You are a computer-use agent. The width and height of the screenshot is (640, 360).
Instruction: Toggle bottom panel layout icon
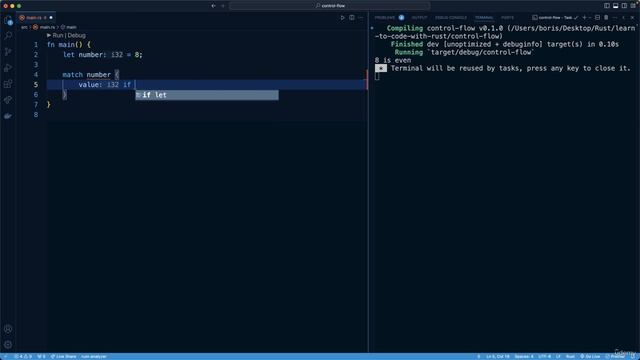(616, 6)
